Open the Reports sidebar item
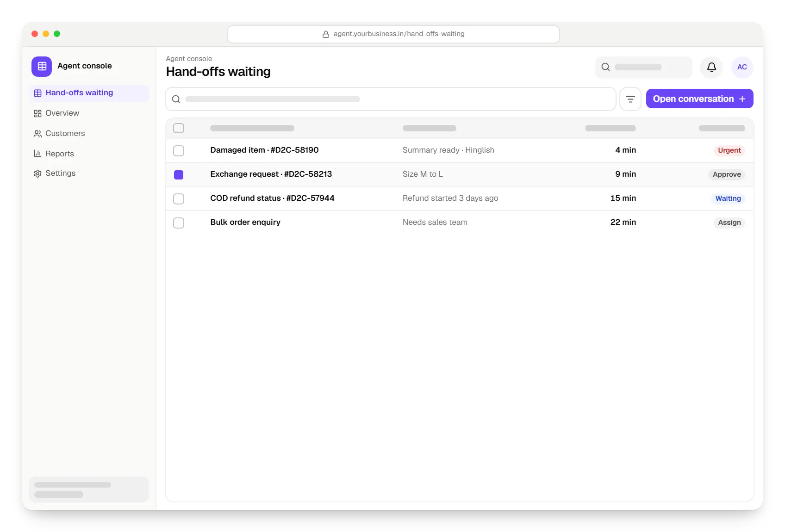This screenshot has width=785, height=532. click(x=89, y=154)
